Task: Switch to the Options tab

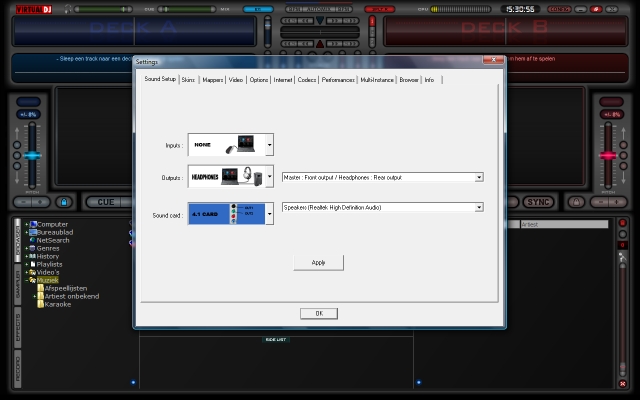Action: tap(259, 80)
